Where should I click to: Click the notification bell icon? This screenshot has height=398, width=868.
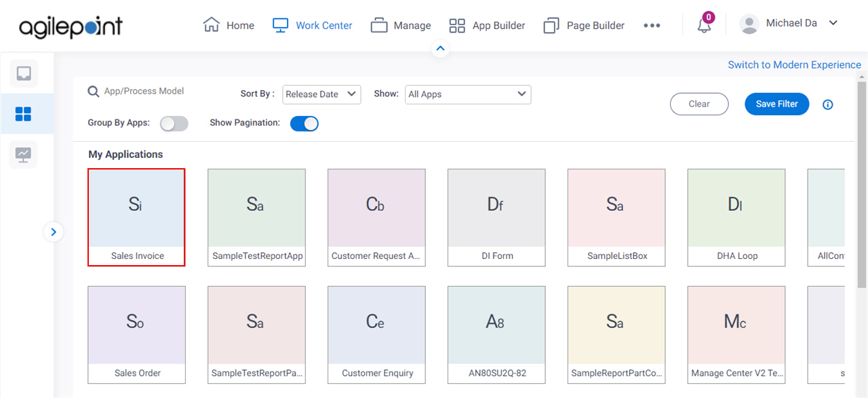705,25
